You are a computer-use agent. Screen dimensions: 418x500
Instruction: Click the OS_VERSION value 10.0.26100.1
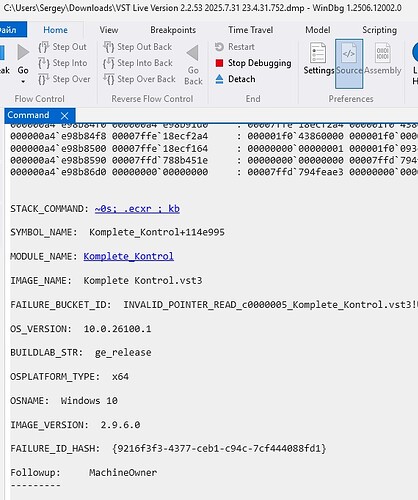pyautogui.click(x=117, y=329)
